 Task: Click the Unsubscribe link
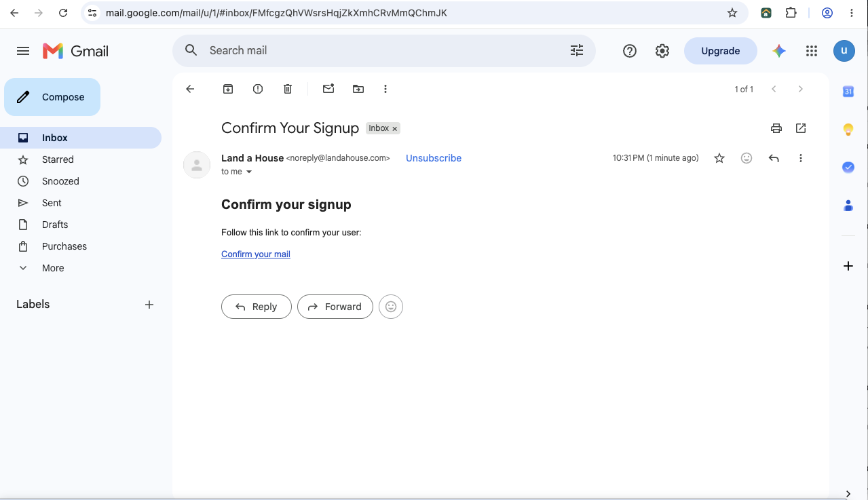click(x=434, y=158)
